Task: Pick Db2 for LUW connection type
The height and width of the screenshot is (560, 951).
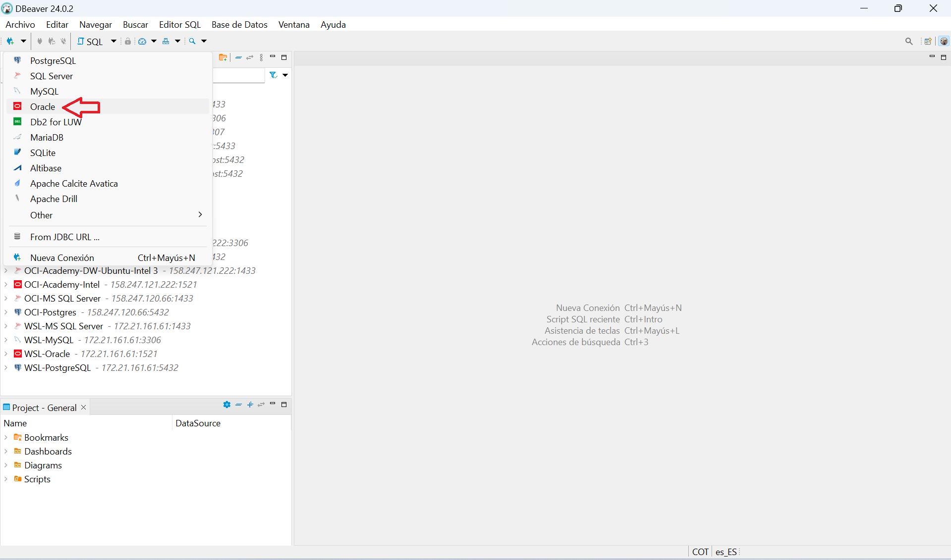Action: tap(108, 122)
